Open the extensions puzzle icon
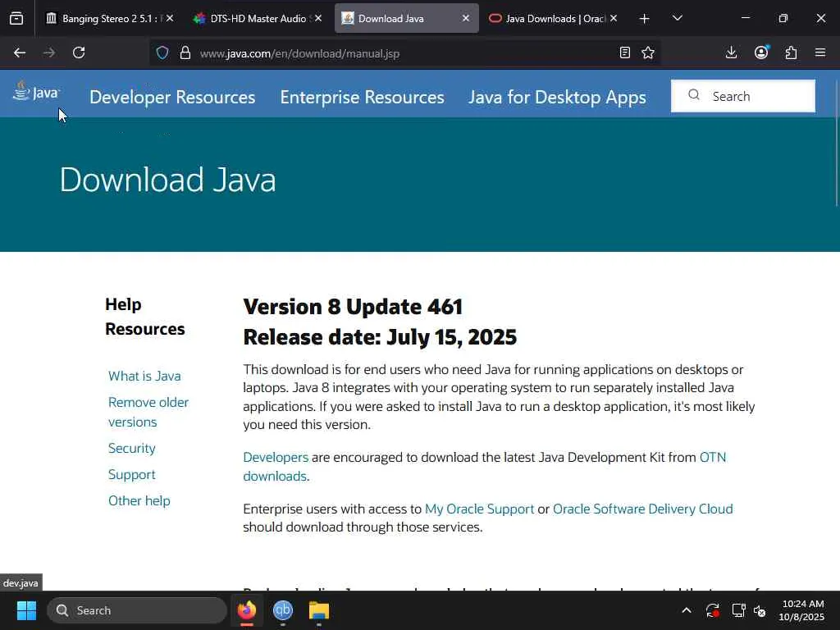Screen dimensions: 840x630 (791, 52)
